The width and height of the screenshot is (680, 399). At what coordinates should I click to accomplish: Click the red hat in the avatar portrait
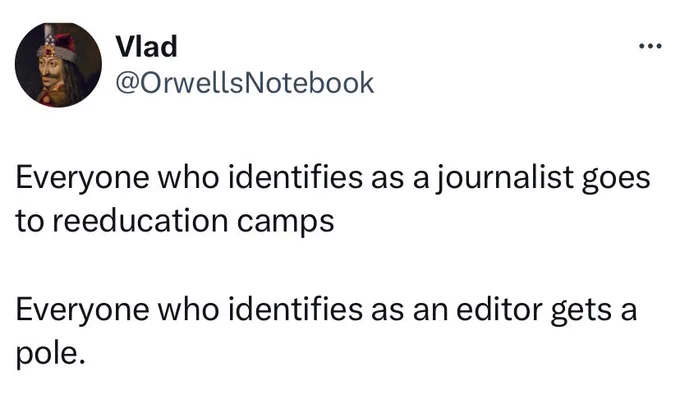66,43
